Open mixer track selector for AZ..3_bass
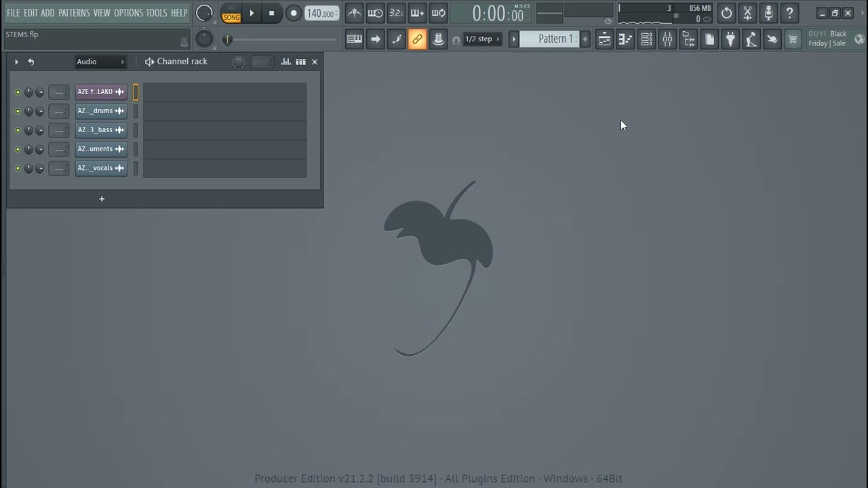 59,130
